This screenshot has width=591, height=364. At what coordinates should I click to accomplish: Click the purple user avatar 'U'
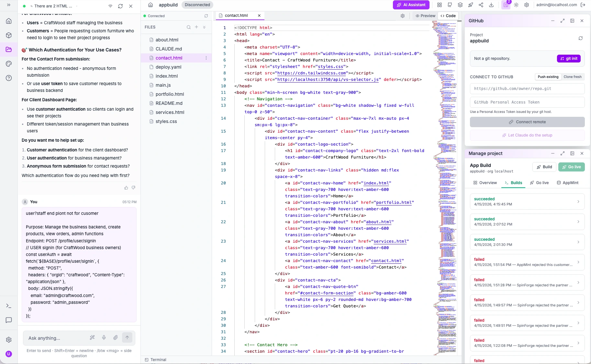(x=9, y=354)
